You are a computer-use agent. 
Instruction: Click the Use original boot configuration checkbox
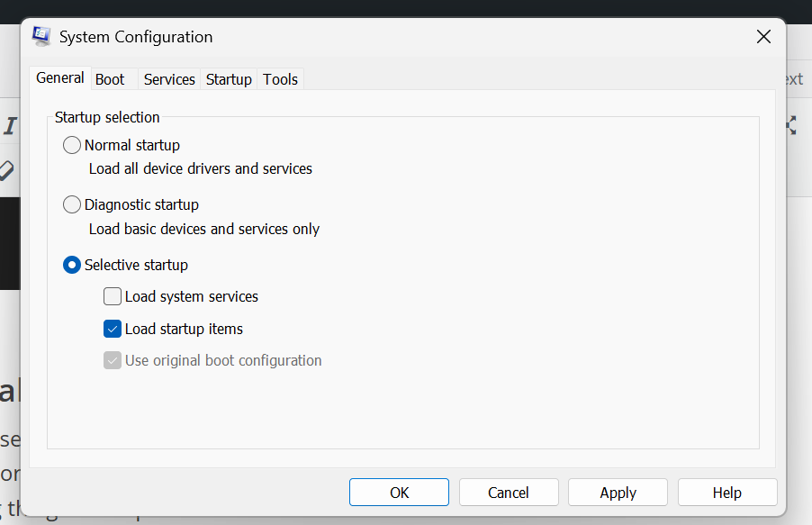coord(113,360)
